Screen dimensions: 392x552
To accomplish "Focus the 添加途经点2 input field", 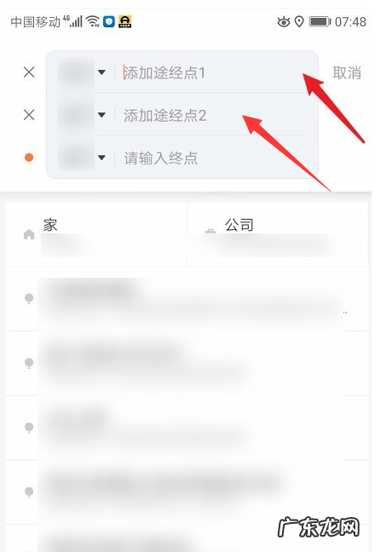I will (211, 116).
